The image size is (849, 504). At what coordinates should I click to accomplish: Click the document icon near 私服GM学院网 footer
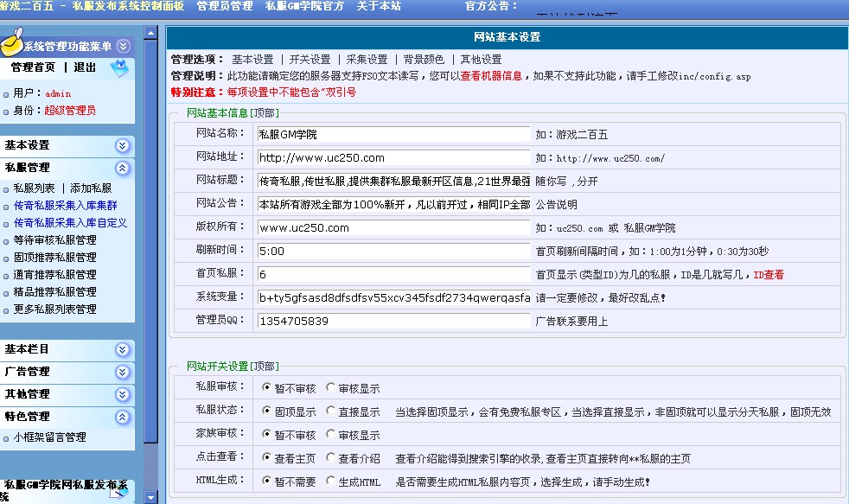coord(118,493)
